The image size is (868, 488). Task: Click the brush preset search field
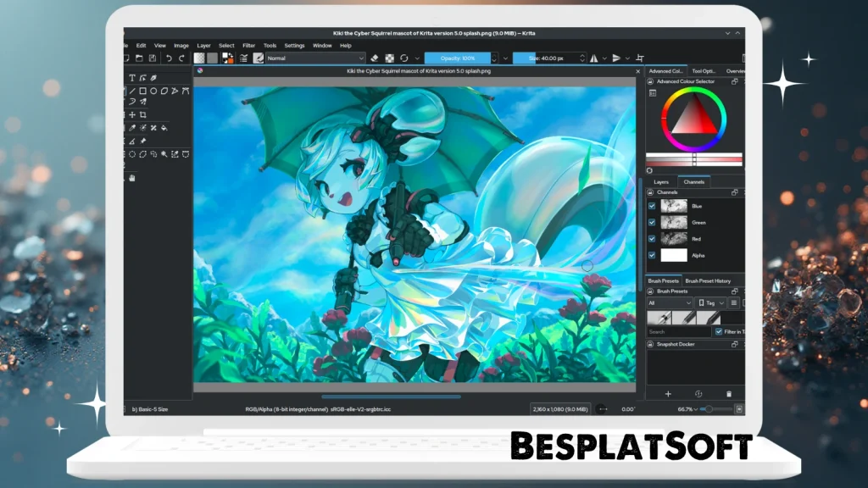point(674,331)
